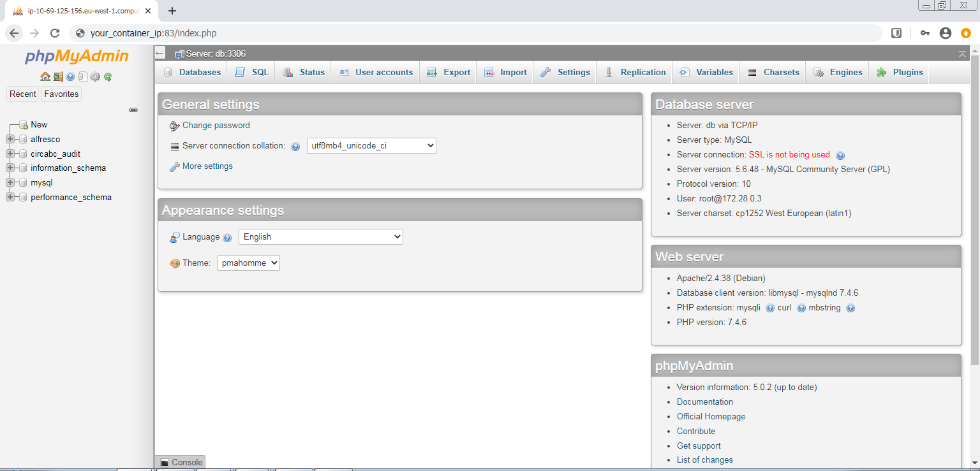Open the Server connection collation dropdown
Screen dimensions: 980x471
pos(371,146)
